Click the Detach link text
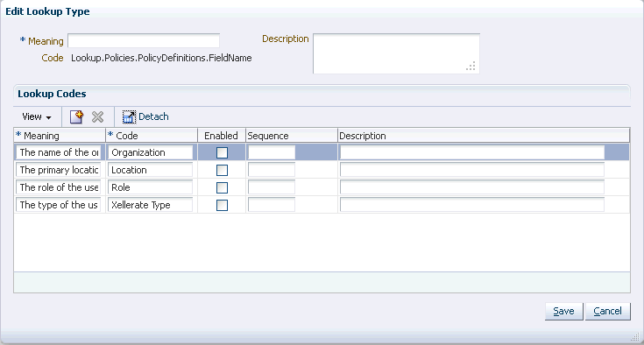Image resolution: width=644 pixels, height=345 pixels. (153, 117)
